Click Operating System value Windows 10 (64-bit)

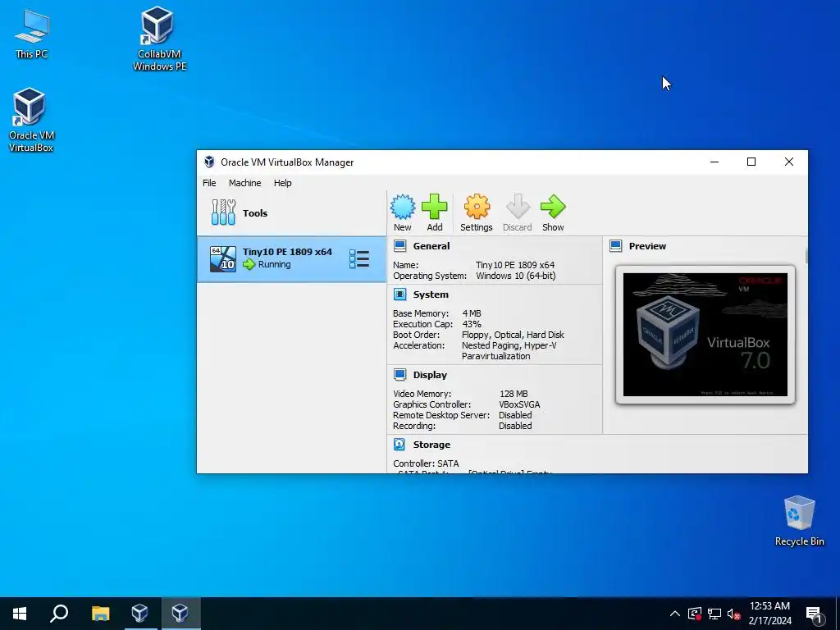(515, 276)
